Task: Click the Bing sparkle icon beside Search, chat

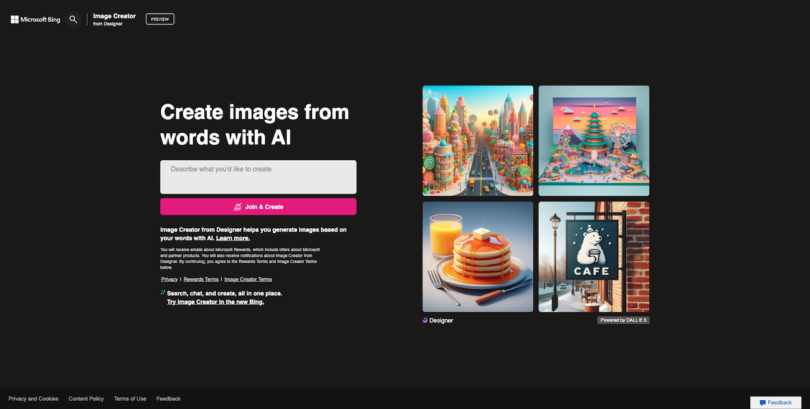Action: 163,292
